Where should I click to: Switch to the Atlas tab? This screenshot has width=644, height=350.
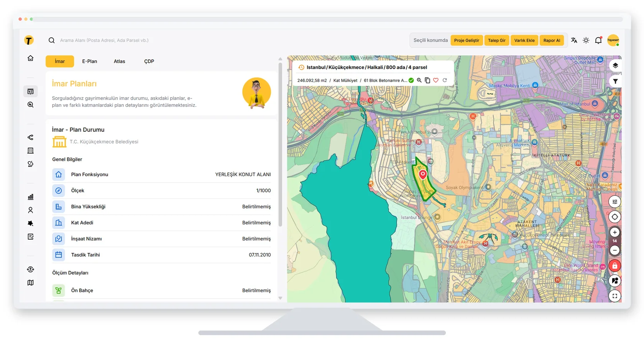tap(120, 61)
